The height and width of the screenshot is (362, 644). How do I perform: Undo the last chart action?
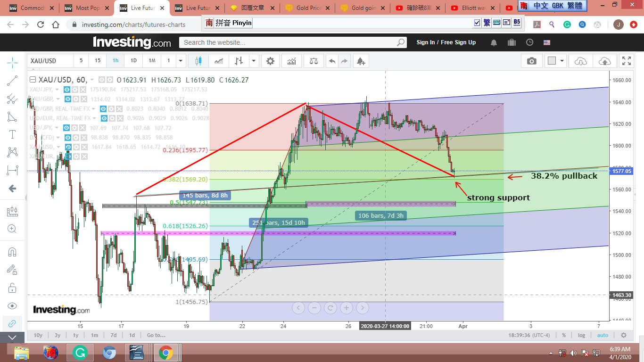click(x=332, y=61)
